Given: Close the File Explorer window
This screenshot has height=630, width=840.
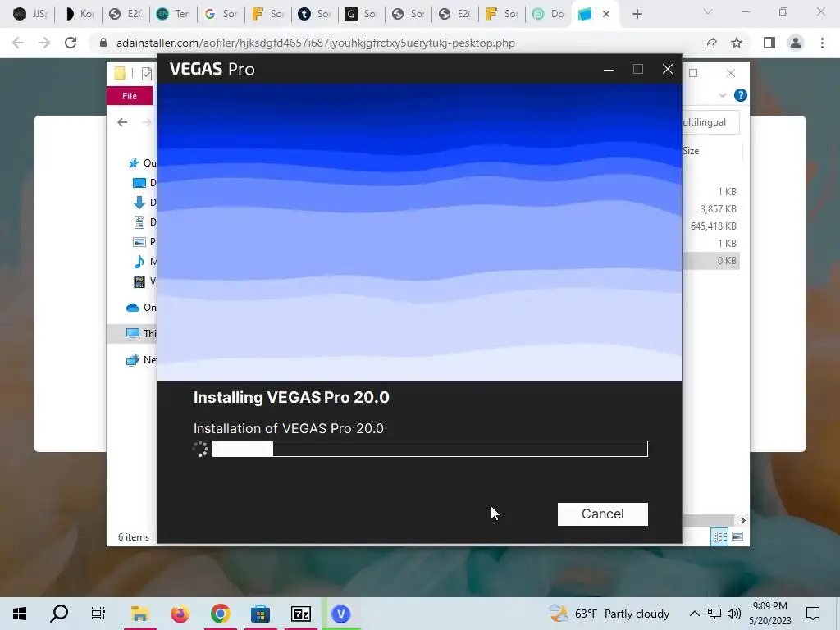Looking at the screenshot, I should tap(730, 73).
